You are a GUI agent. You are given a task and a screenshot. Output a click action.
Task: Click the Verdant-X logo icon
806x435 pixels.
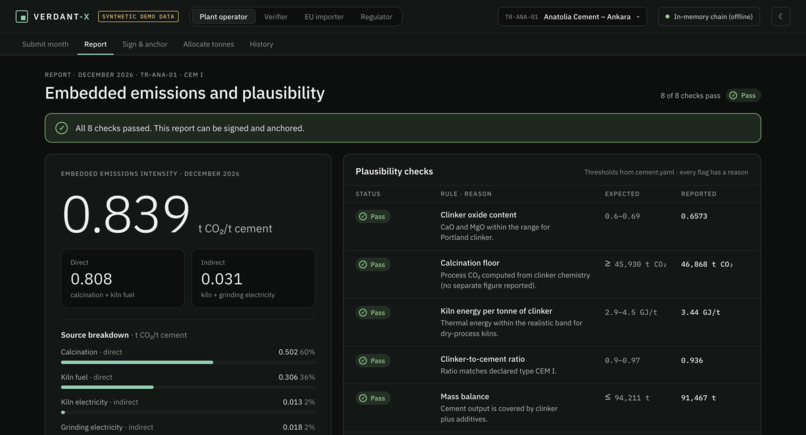(22, 16)
